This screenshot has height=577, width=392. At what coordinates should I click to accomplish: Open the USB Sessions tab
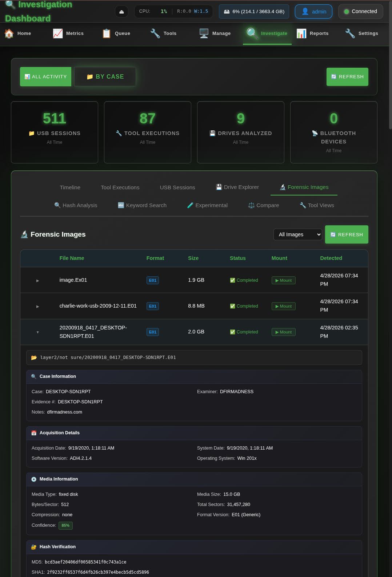coord(177,187)
